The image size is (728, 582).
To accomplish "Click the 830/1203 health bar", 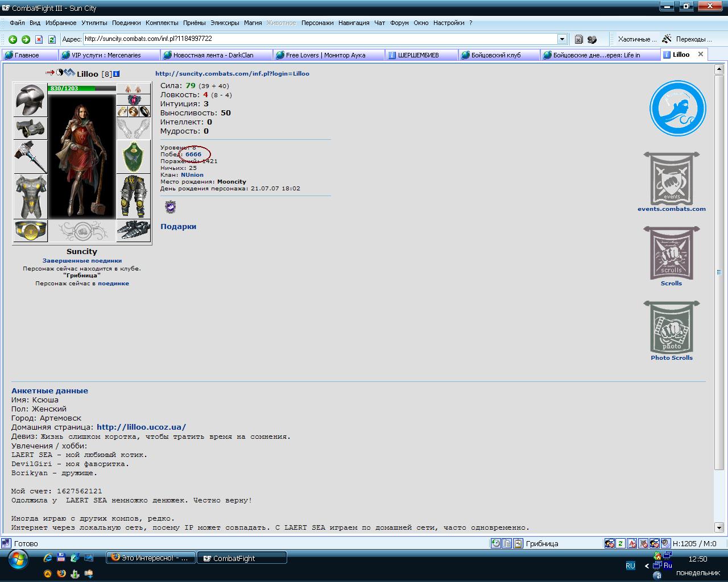I will pyautogui.click(x=82, y=88).
